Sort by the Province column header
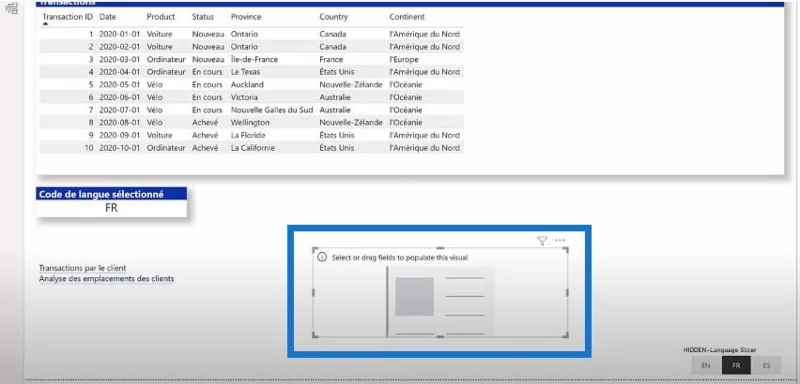The image size is (800, 384). point(246,17)
